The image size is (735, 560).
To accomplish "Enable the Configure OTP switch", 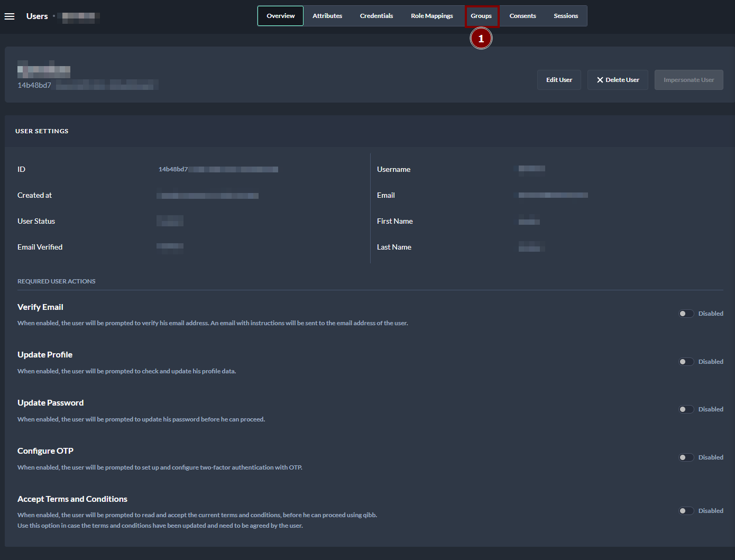I will pos(686,457).
